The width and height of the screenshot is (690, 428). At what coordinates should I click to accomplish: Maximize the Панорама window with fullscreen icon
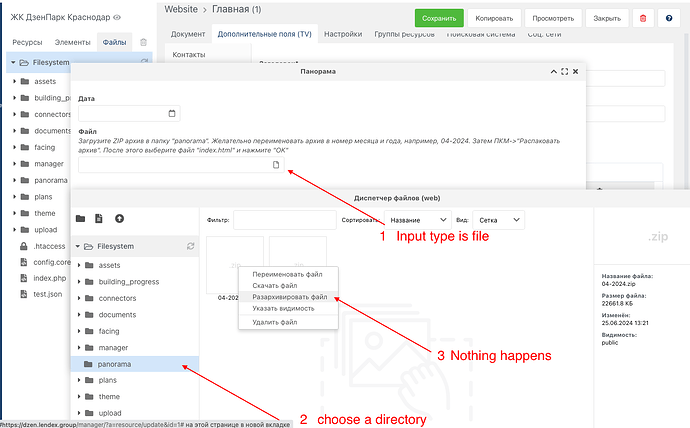[x=565, y=71]
